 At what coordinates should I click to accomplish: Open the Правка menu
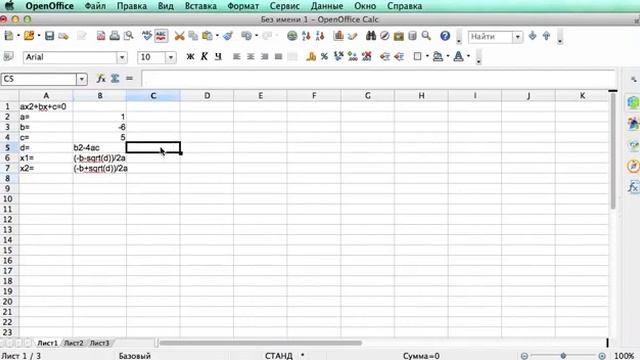(x=132, y=6)
